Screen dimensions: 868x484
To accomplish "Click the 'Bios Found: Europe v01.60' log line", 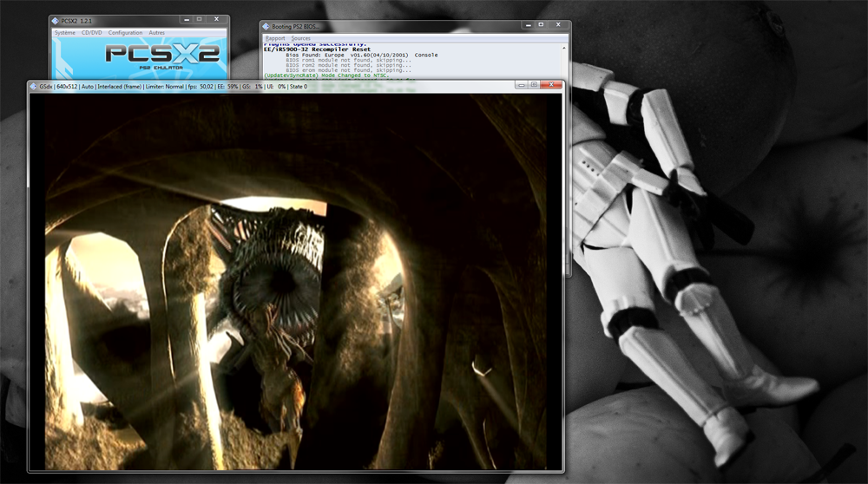I will [361, 55].
